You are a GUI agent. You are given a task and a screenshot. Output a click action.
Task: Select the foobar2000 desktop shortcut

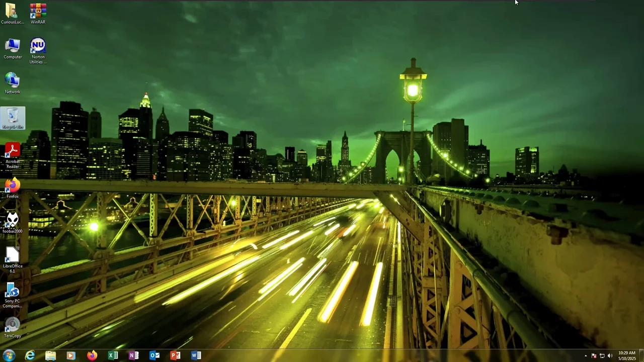coord(13,223)
